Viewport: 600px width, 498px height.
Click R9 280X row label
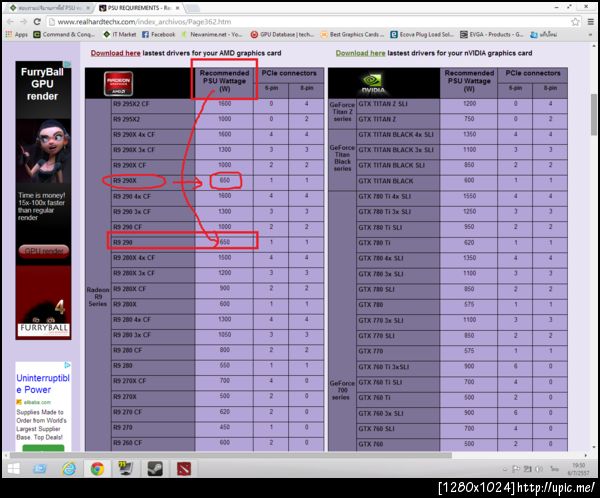click(x=125, y=304)
